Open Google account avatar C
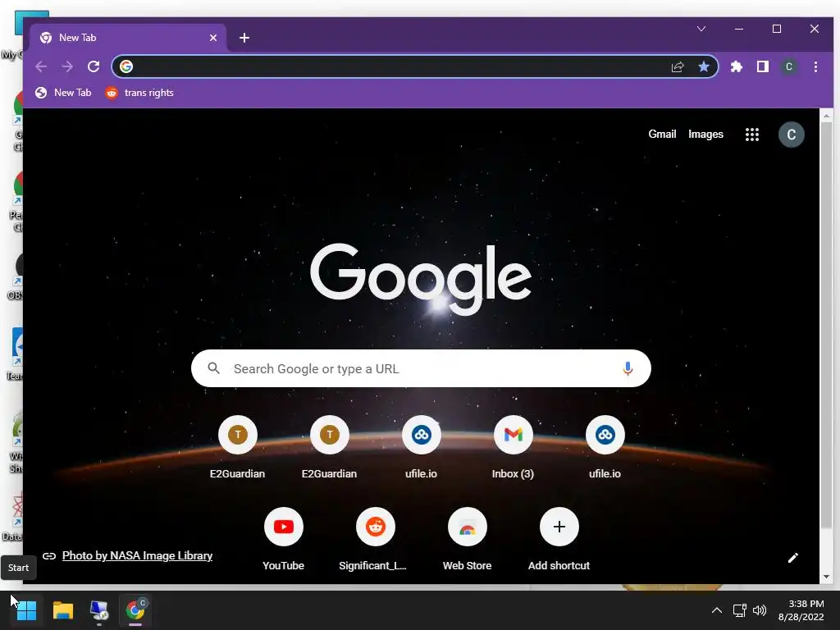The height and width of the screenshot is (630, 840). 792,135
